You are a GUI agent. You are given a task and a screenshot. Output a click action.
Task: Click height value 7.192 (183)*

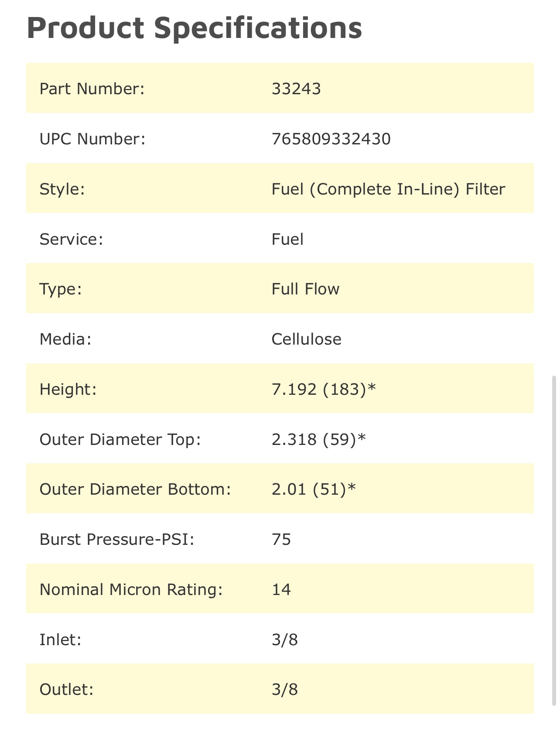(323, 389)
